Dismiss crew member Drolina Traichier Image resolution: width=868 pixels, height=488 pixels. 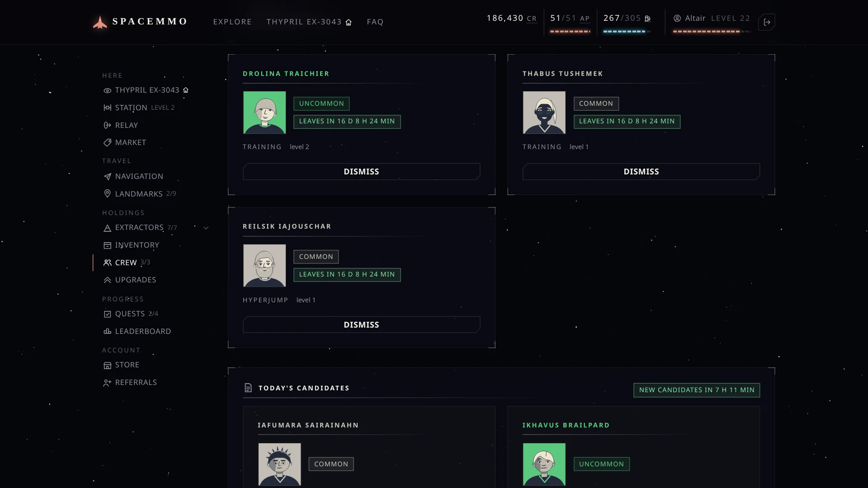point(361,172)
